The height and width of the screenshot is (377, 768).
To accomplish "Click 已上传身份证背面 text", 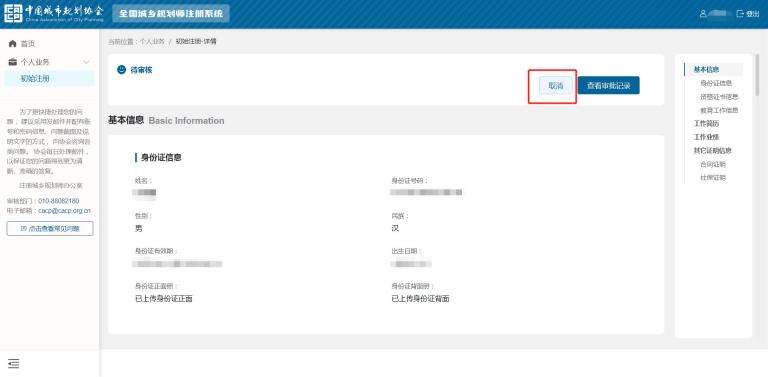I will [x=420, y=299].
